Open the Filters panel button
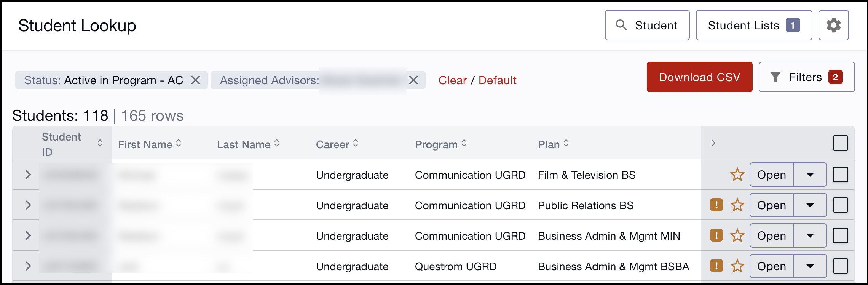 tap(806, 77)
